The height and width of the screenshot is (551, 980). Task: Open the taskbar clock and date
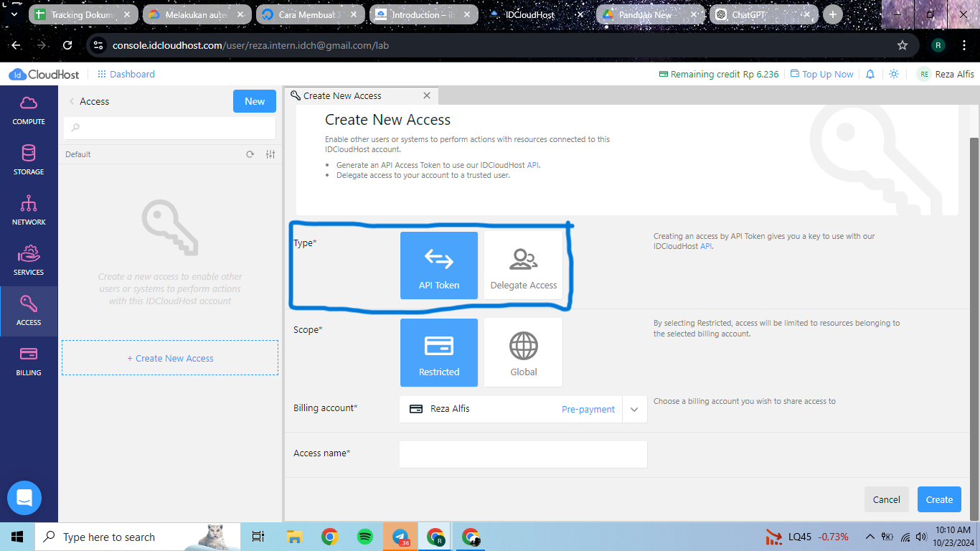tap(953, 537)
